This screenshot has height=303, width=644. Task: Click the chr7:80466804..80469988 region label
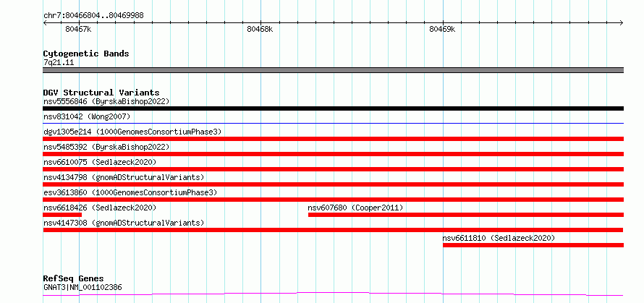93,16
